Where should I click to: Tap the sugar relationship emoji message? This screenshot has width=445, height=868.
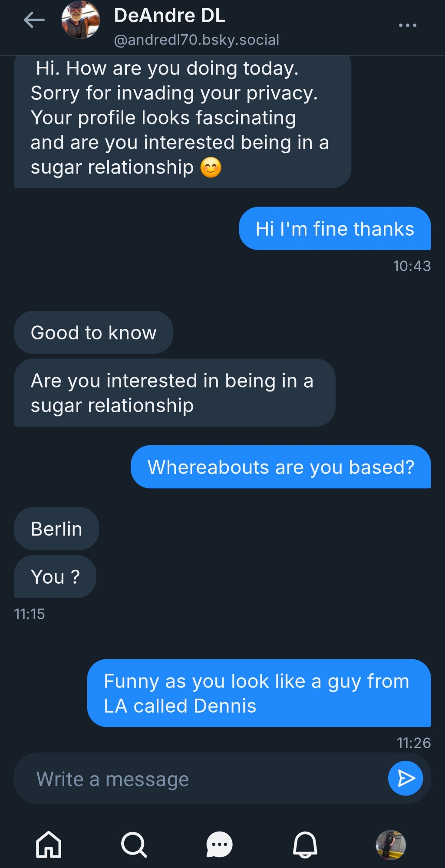[x=182, y=122]
